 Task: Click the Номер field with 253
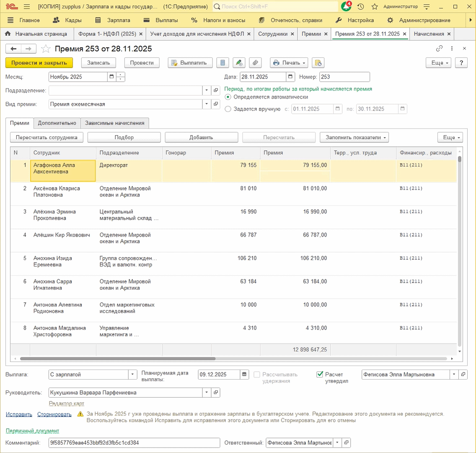tap(344, 77)
